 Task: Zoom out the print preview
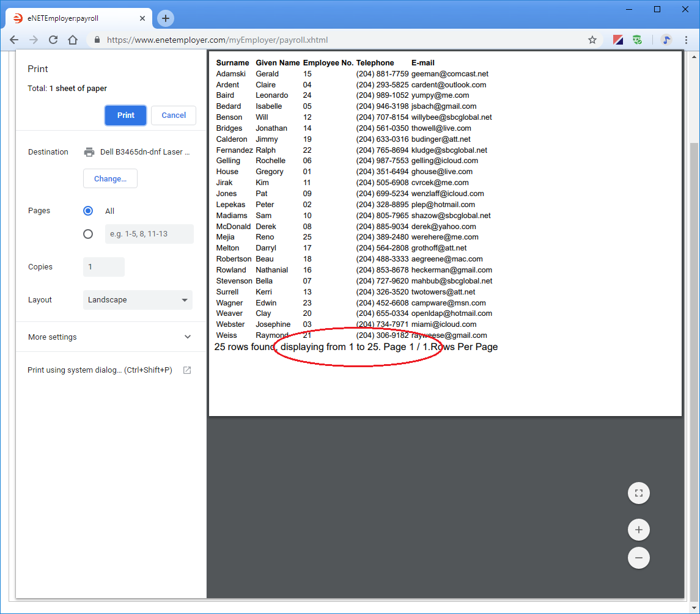tap(638, 558)
